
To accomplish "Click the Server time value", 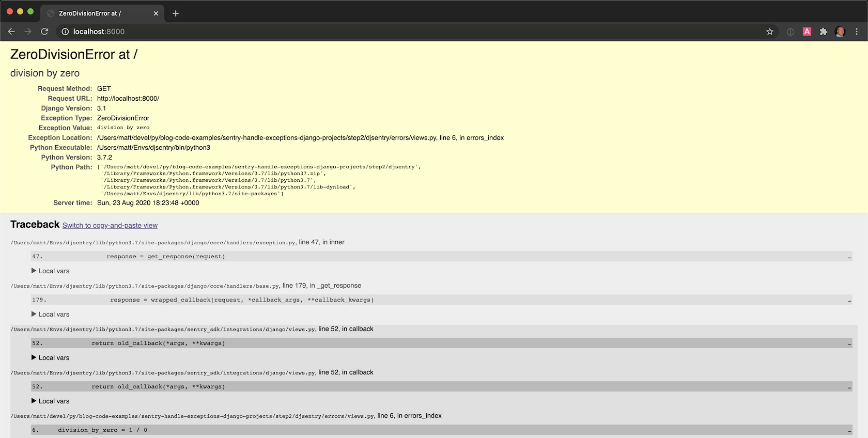I will 148,203.
